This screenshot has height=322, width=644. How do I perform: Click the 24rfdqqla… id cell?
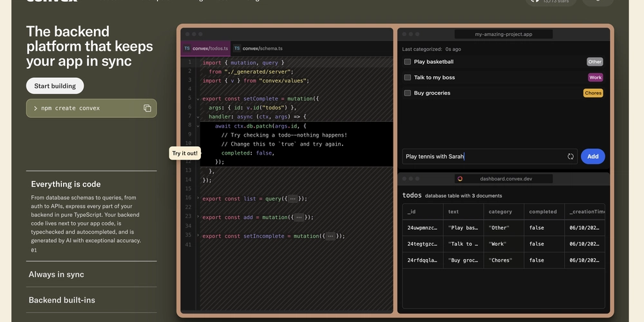422,260
